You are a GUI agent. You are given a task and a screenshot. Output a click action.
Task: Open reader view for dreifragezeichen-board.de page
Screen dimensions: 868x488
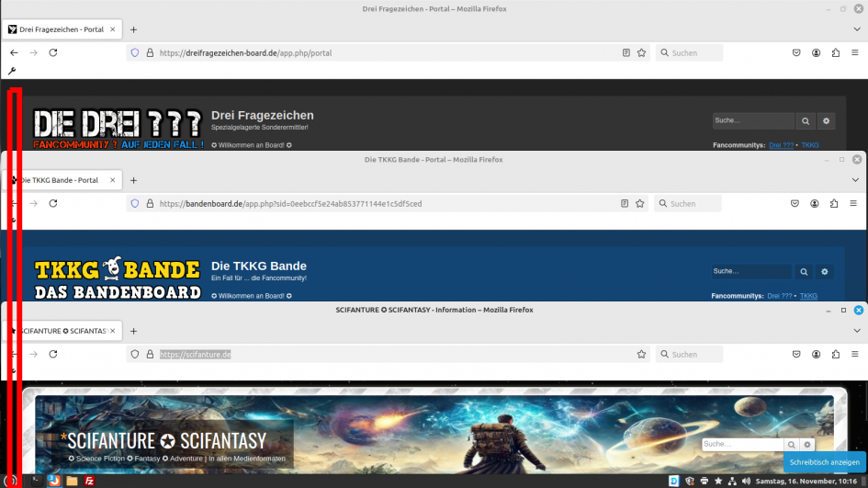tap(626, 53)
